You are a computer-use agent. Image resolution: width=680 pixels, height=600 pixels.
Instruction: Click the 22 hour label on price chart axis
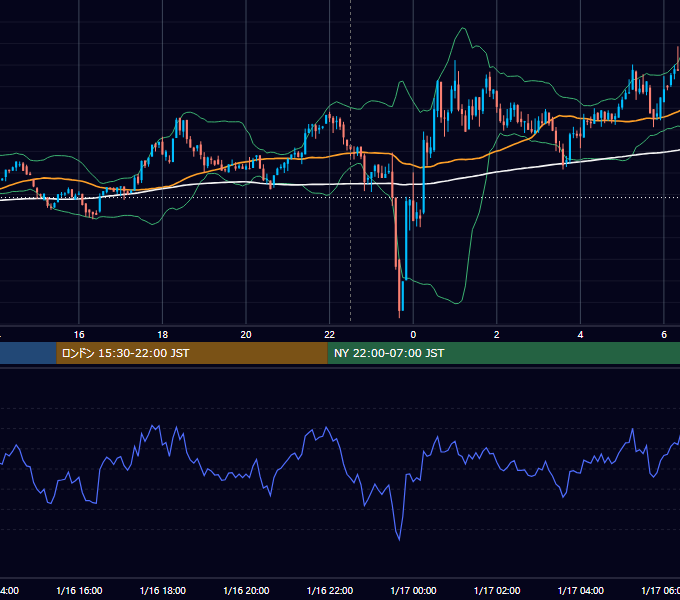point(330,335)
